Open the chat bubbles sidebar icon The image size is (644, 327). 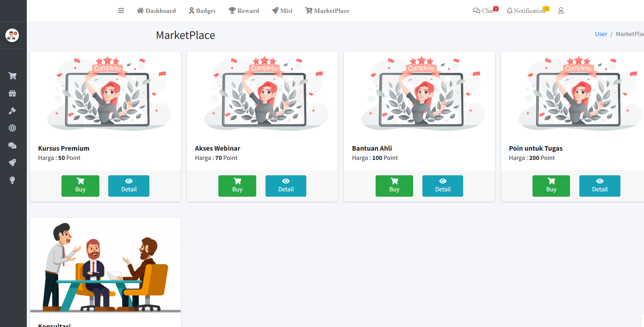13,146
